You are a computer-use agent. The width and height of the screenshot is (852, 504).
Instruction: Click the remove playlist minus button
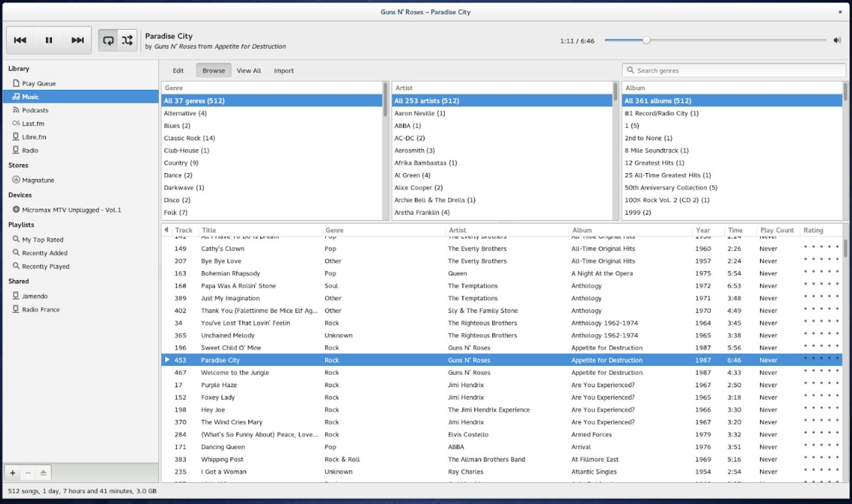click(28, 473)
